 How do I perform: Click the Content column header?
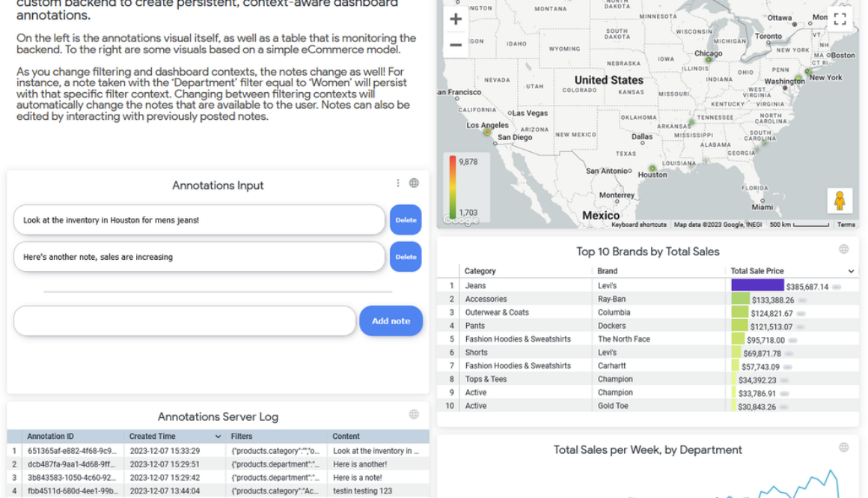346,437
